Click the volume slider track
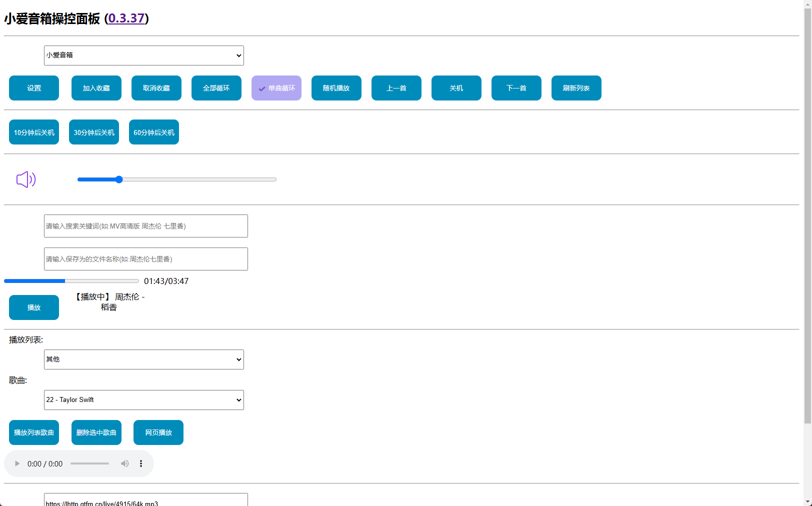 [x=177, y=179]
